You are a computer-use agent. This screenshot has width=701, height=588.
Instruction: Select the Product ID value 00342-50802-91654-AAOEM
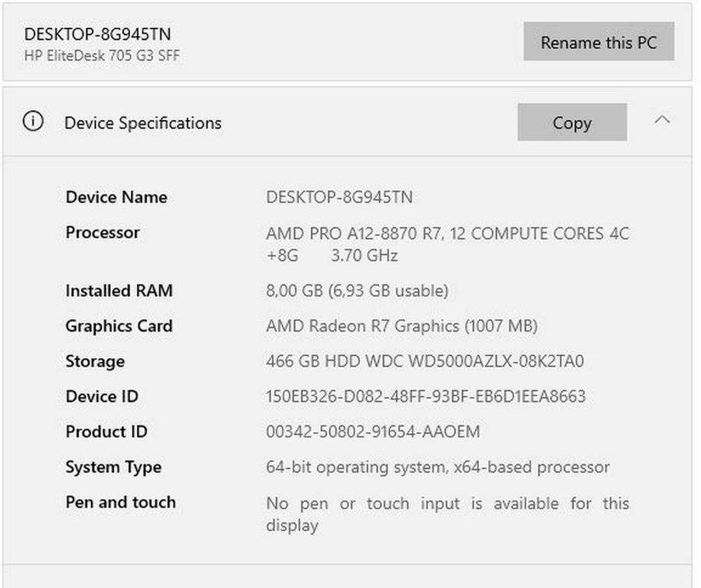pyautogui.click(x=373, y=431)
